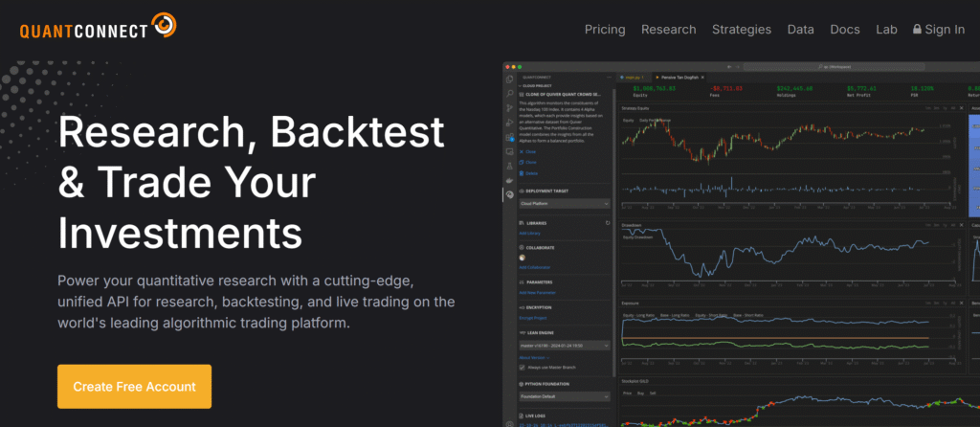Toggle Base - Long Ratio legend entry
980x427 pixels.
(x=675, y=315)
